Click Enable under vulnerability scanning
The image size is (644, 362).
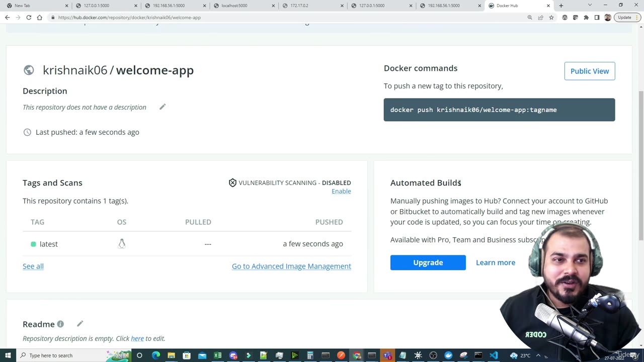pos(341,191)
